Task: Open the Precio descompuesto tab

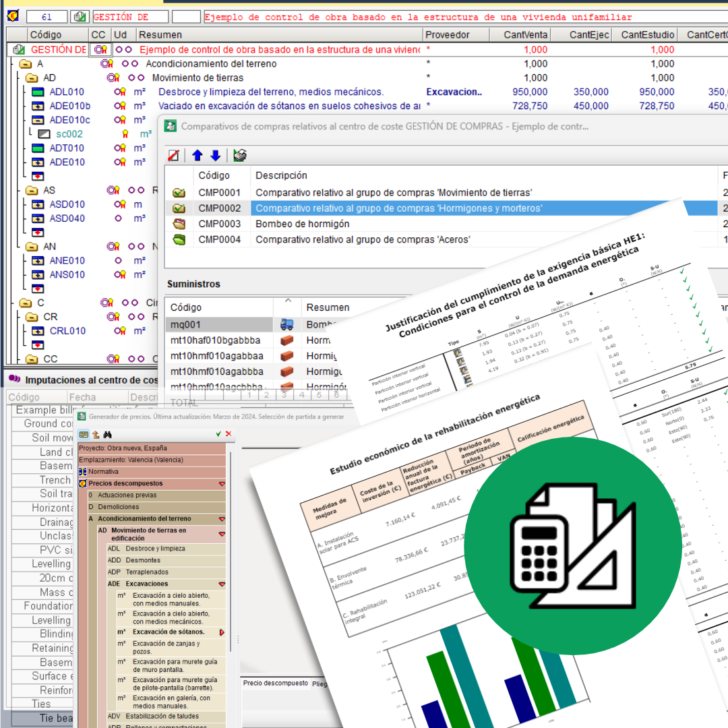Action: pyautogui.click(x=275, y=684)
